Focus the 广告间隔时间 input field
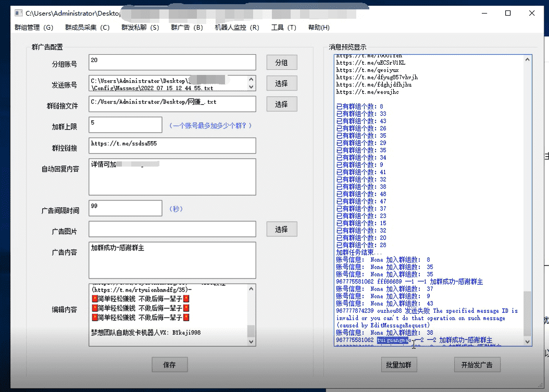The width and height of the screenshot is (549, 392). click(125, 208)
